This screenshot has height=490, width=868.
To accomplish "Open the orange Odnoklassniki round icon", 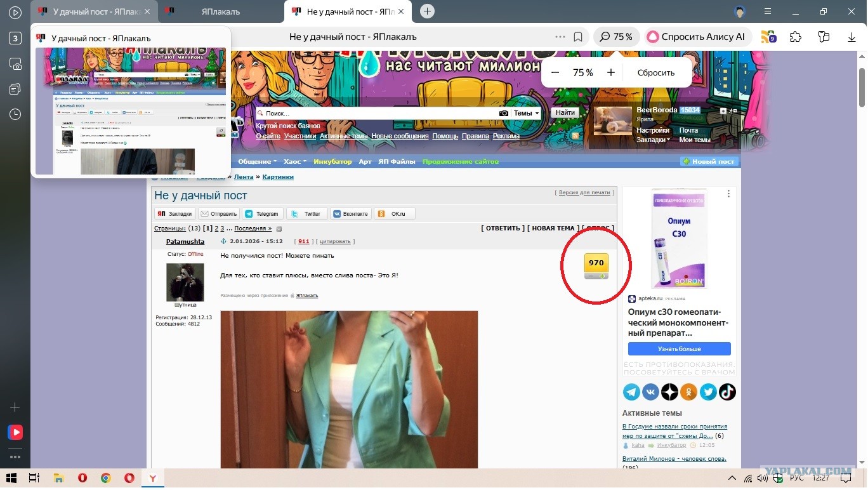I will point(688,392).
